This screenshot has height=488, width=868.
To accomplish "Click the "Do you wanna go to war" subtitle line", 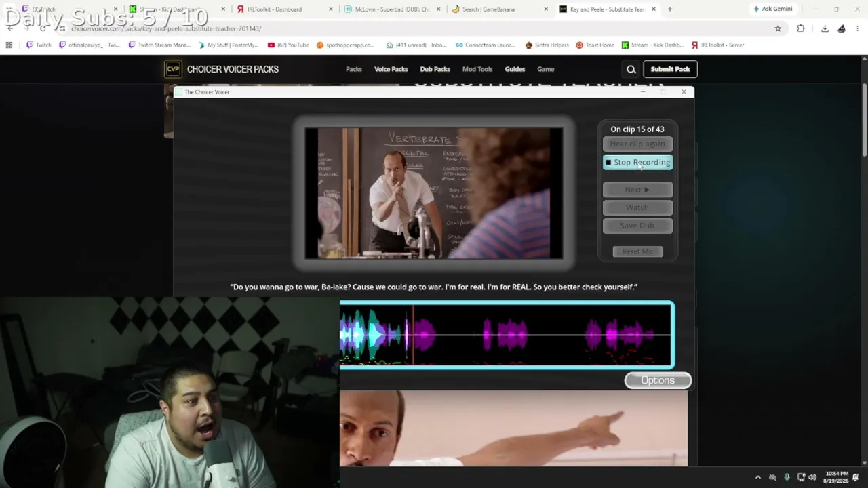I will point(434,287).
